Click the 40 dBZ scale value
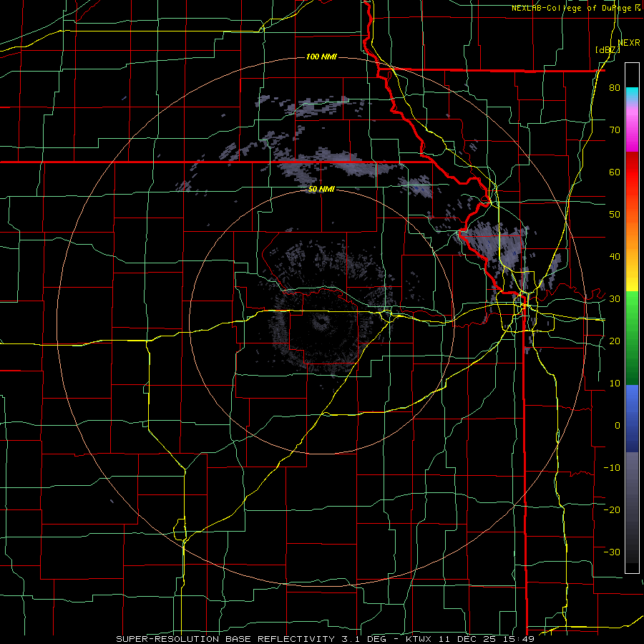The height and width of the screenshot is (644, 644). [615, 257]
